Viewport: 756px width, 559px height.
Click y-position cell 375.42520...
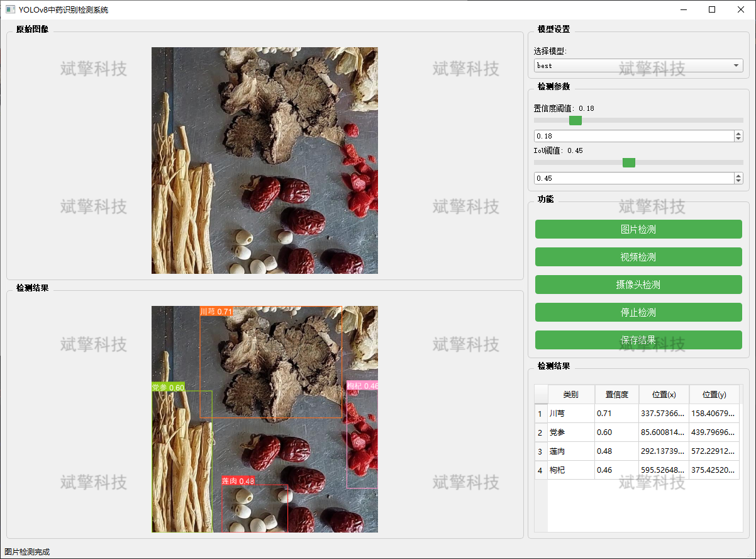coord(714,470)
